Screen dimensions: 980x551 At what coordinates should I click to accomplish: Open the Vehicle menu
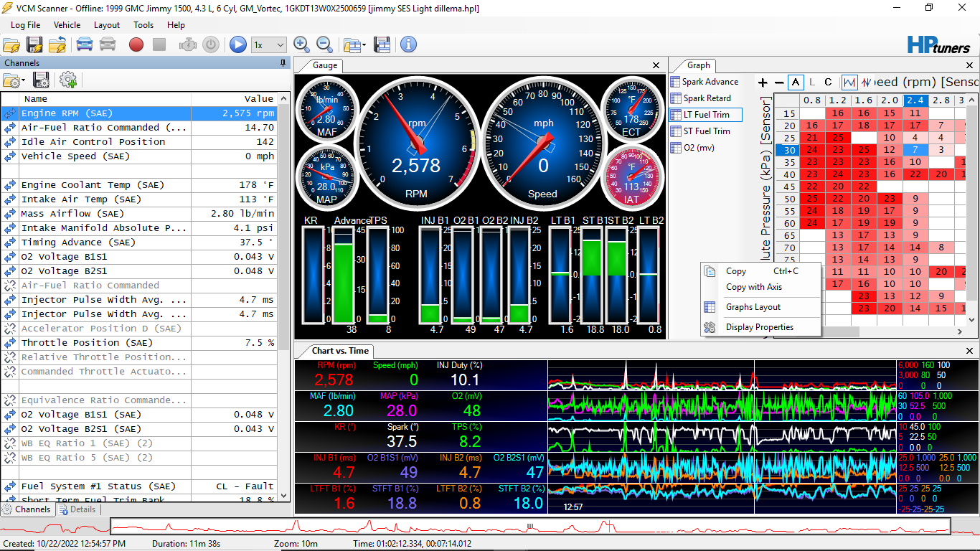point(67,25)
